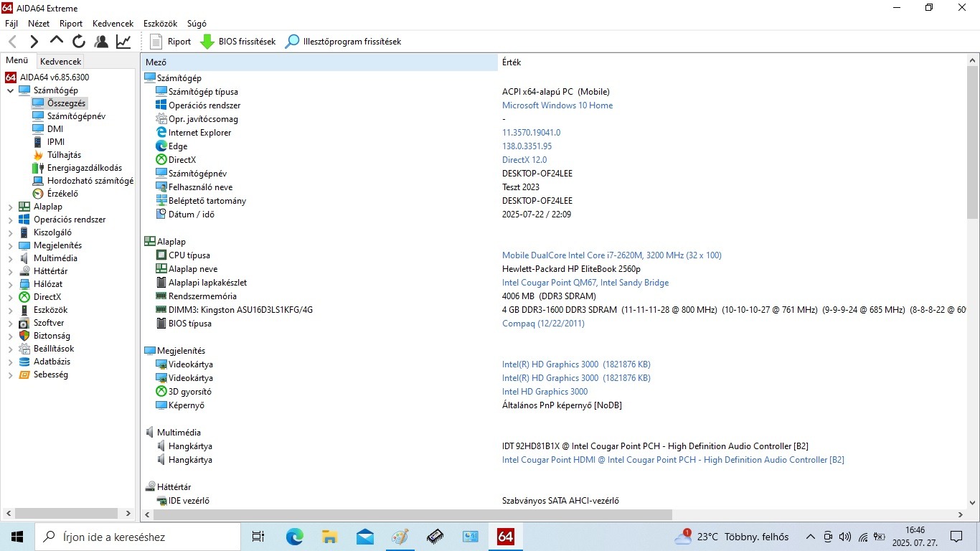Screen dimensions: 980x551
Task: Click the Érték column header
Action: 732,62
